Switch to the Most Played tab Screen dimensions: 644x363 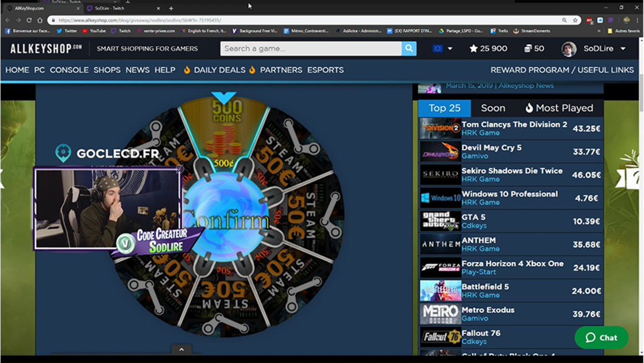(x=558, y=108)
